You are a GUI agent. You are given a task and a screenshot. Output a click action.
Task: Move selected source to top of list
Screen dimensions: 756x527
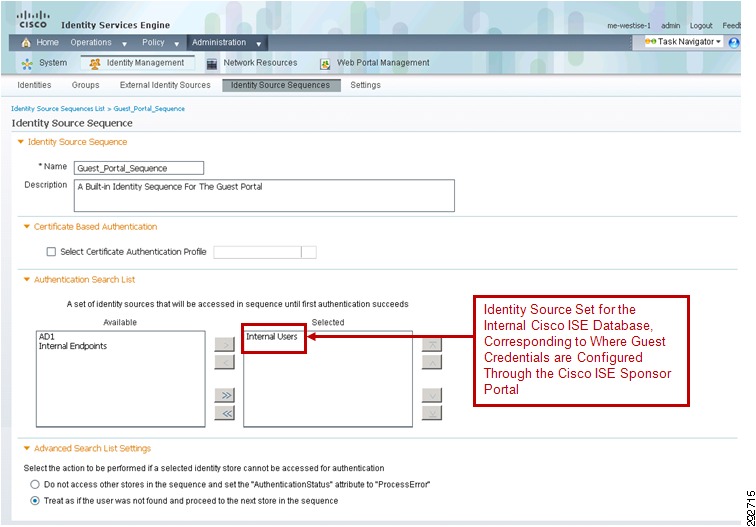[x=432, y=344]
